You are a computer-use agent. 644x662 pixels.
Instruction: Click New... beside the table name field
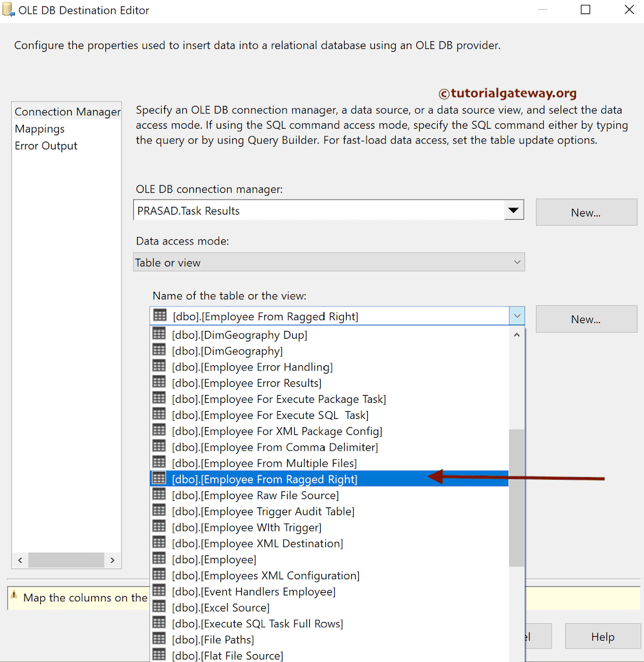coord(586,319)
